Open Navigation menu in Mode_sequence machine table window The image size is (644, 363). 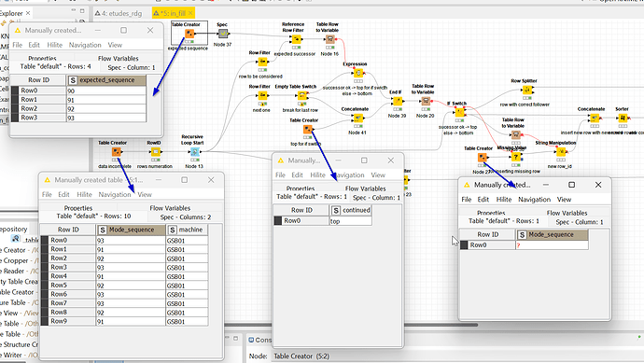[x=114, y=194]
